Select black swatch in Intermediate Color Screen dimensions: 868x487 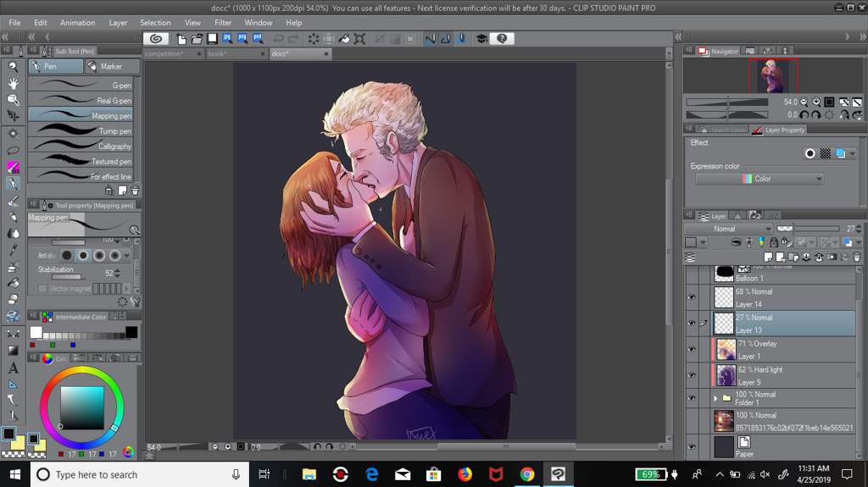(131, 332)
